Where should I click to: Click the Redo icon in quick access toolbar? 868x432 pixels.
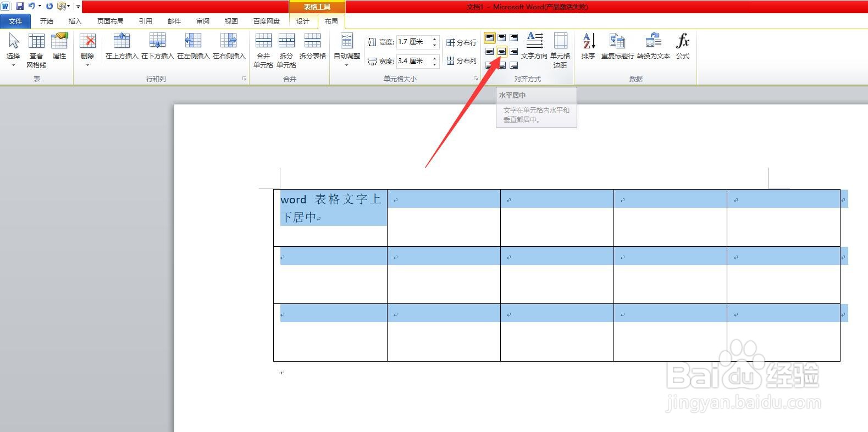click(49, 6)
